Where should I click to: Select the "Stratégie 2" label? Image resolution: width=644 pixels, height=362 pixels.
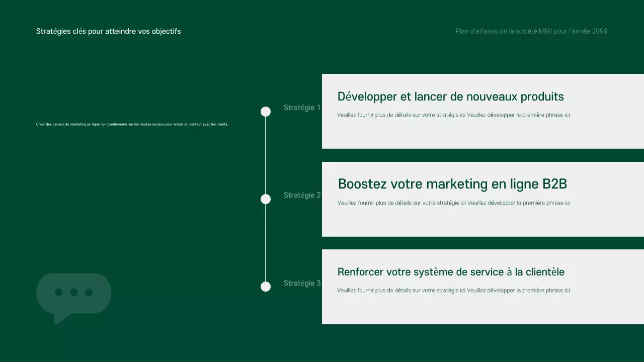(302, 195)
